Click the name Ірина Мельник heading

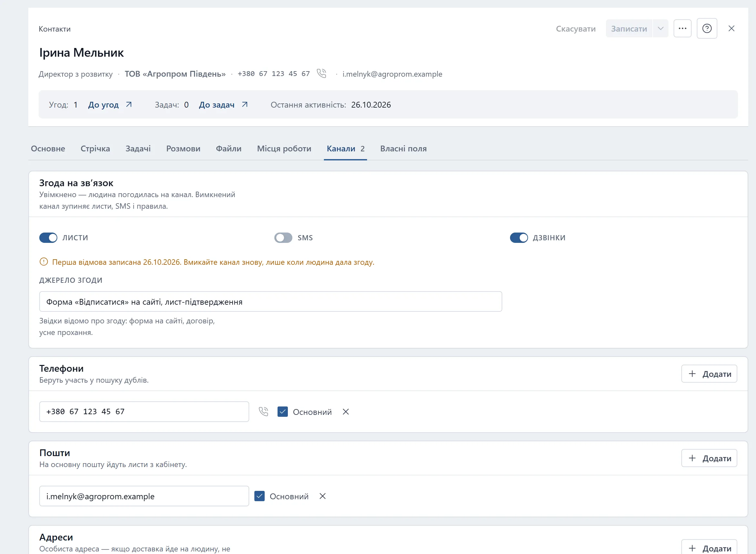[81, 53]
